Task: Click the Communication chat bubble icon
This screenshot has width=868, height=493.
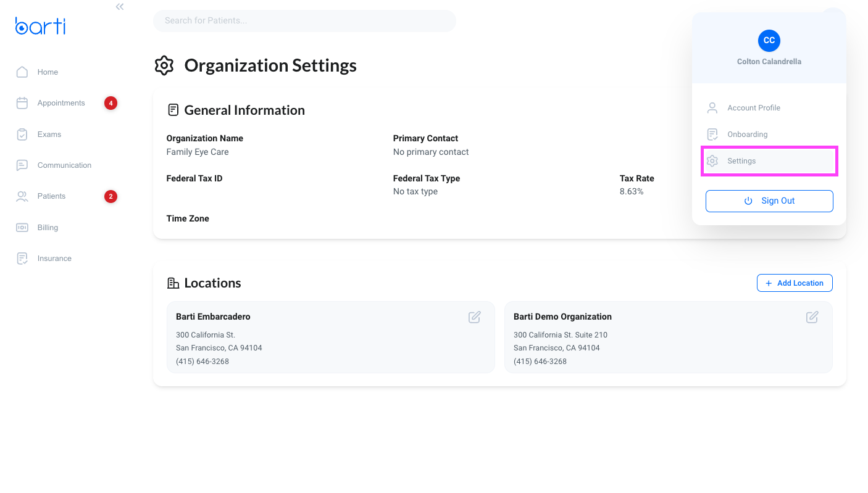Action: pos(22,165)
